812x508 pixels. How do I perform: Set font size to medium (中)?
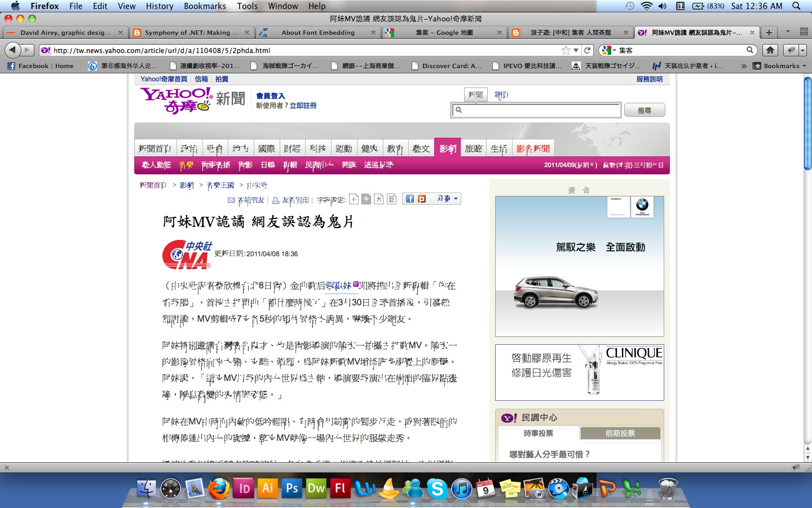366,199
